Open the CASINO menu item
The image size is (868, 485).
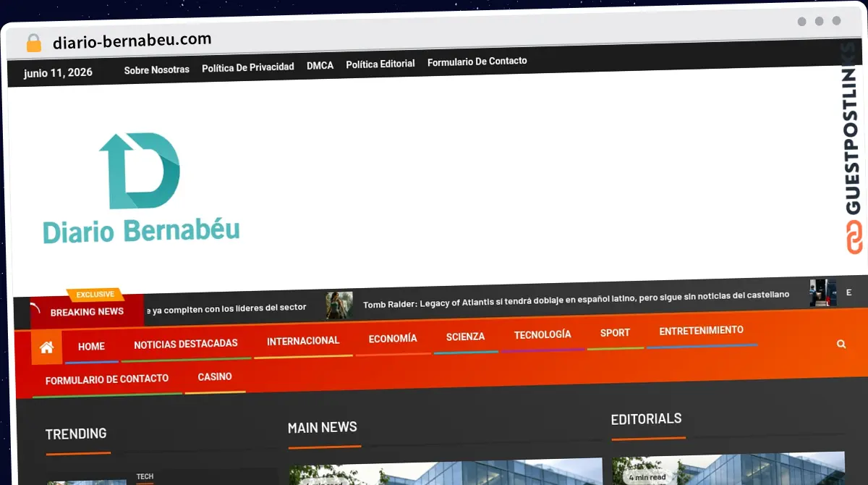click(x=215, y=376)
